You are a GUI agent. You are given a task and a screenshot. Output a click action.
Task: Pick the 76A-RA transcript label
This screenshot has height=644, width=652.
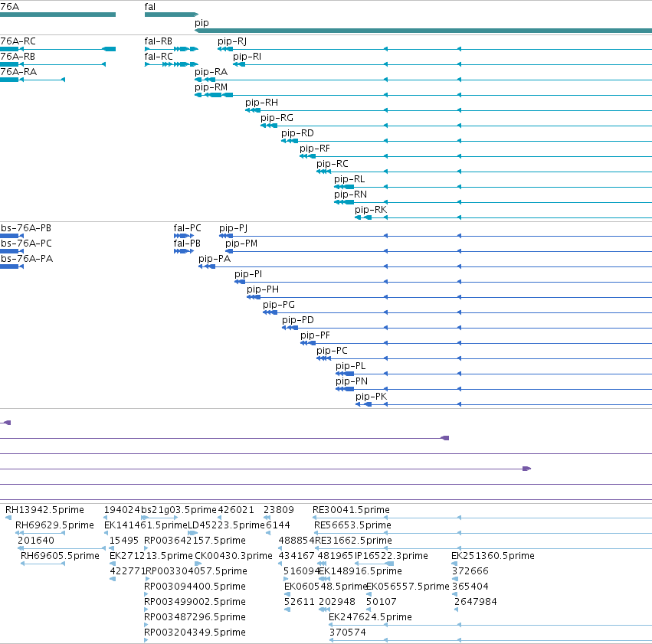(x=18, y=72)
